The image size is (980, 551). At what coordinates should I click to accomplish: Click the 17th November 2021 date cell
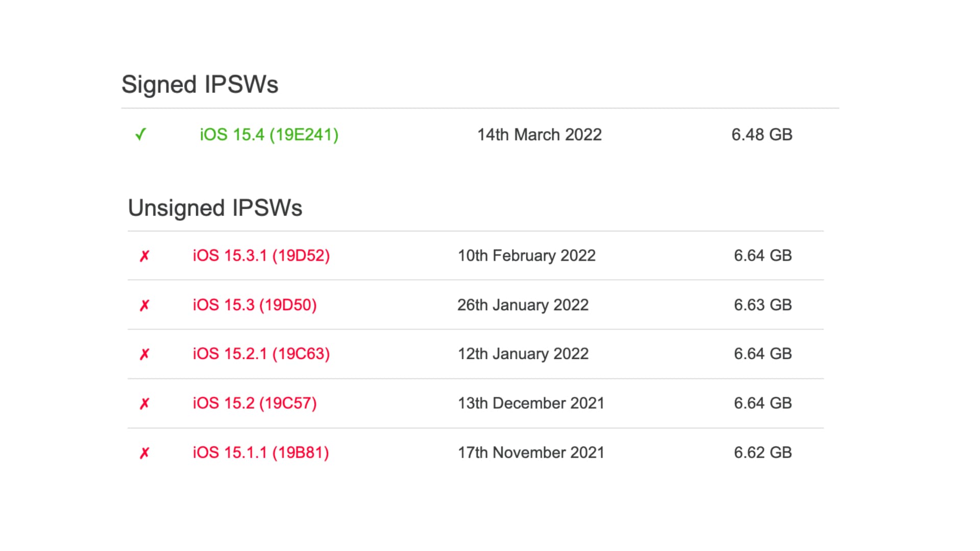click(x=531, y=453)
